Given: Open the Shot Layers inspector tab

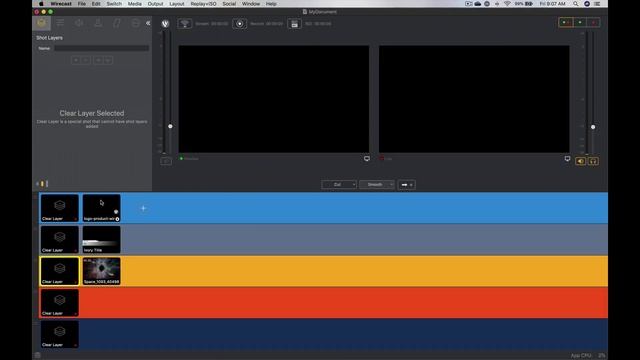Looking at the screenshot, I should [42, 23].
